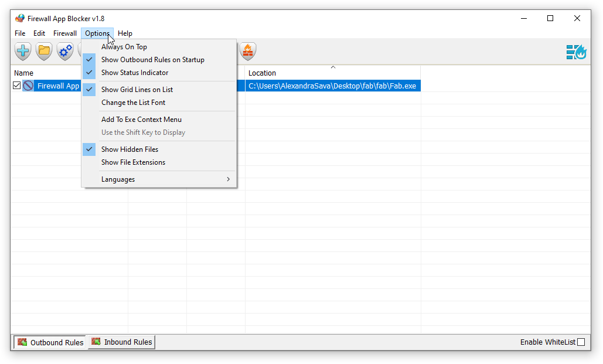Open the folder browse icon on the toolbar
The height and width of the screenshot is (364, 603).
click(x=43, y=52)
